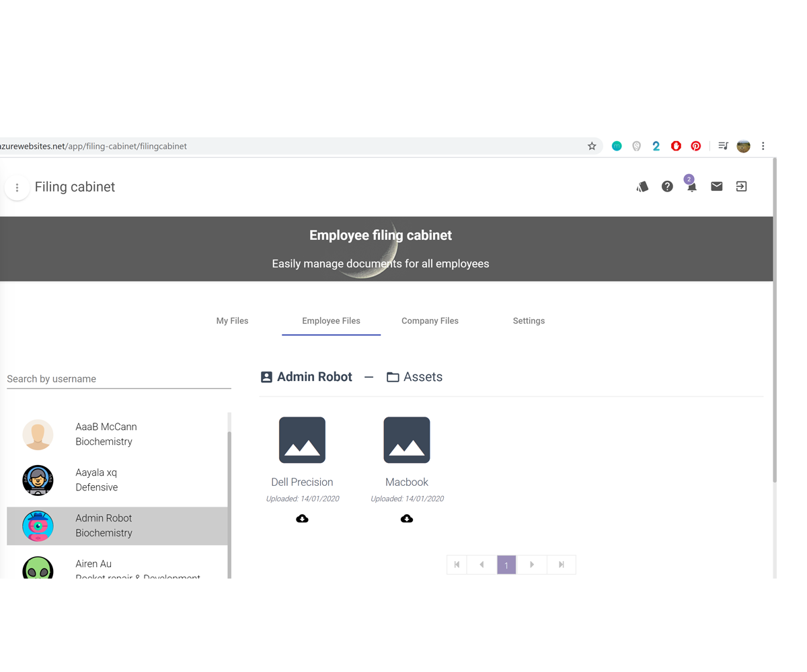Click Aayala xq's avatar
Image resolution: width=807 pixels, height=672 pixels.
click(x=38, y=480)
